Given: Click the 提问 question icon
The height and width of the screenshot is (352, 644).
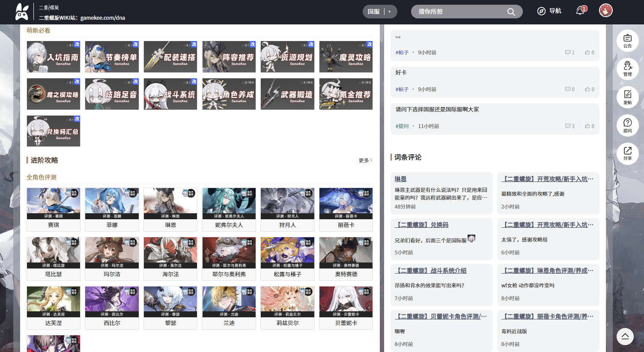Looking at the screenshot, I should (627, 125).
